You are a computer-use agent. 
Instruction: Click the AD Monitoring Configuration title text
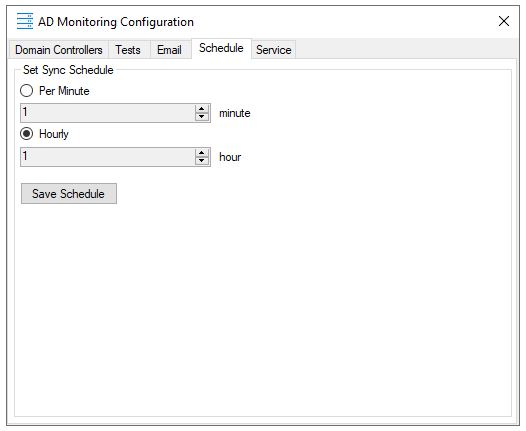(116, 22)
